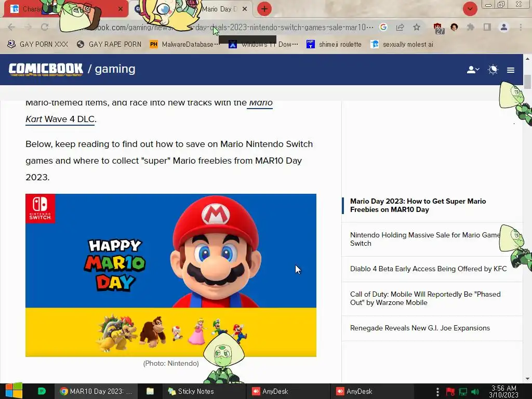Open the green chat app taskbar icon

coord(42,391)
